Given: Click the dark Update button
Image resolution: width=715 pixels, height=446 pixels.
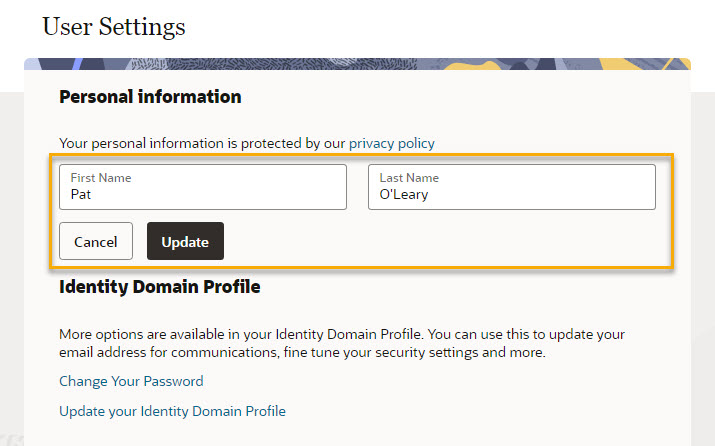Looking at the screenshot, I should tap(185, 241).
